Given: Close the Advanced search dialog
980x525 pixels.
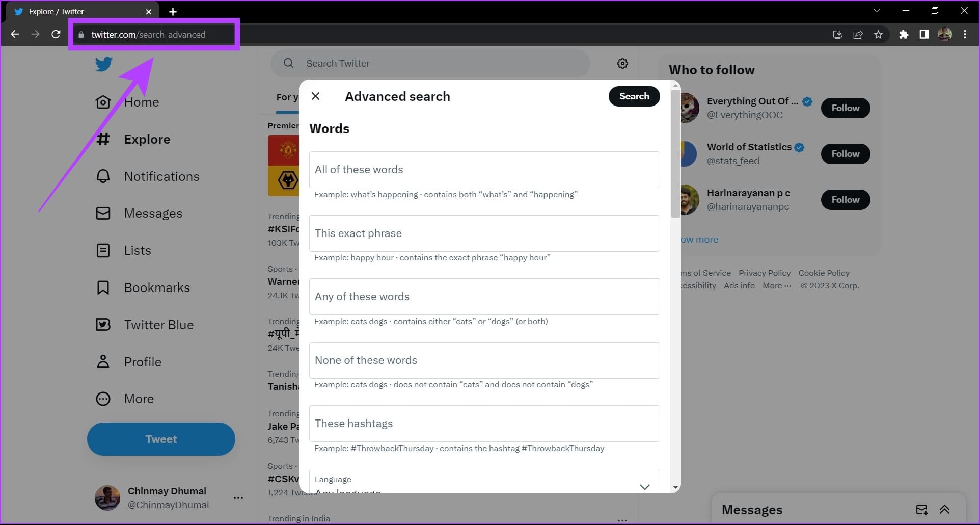Looking at the screenshot, I should [316, 96].
